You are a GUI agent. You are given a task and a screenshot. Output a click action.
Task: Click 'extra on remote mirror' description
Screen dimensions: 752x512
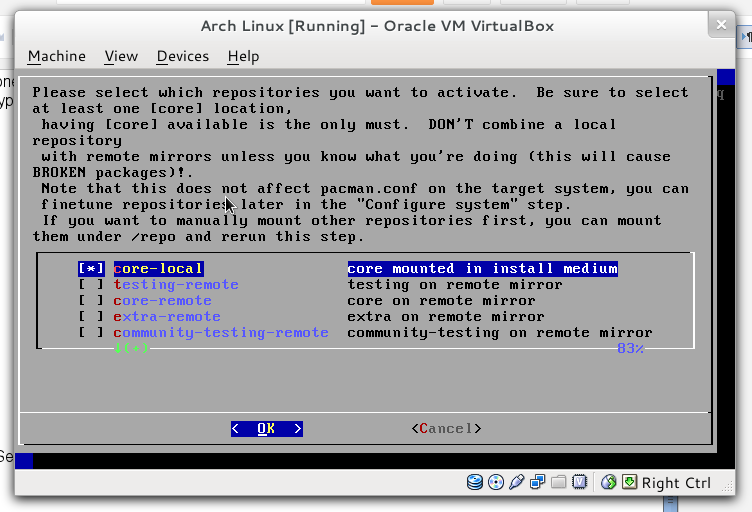click(x=446, y=316)
